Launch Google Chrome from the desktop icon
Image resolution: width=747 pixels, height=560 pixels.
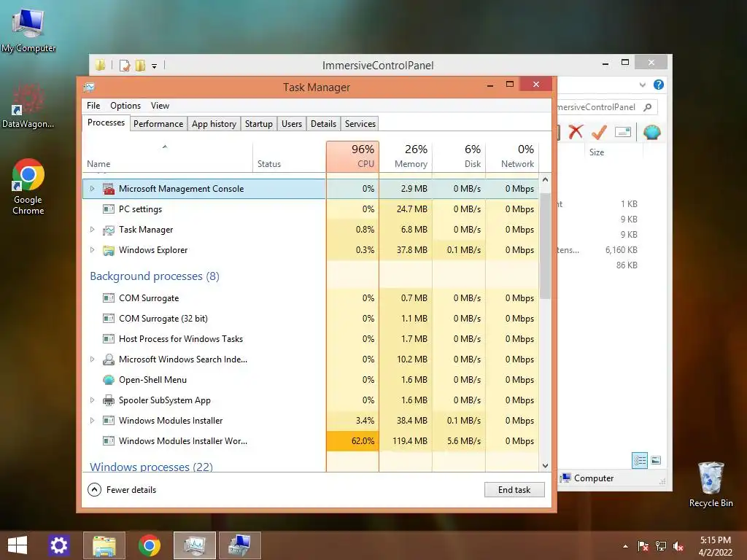[x=28, y=187]
